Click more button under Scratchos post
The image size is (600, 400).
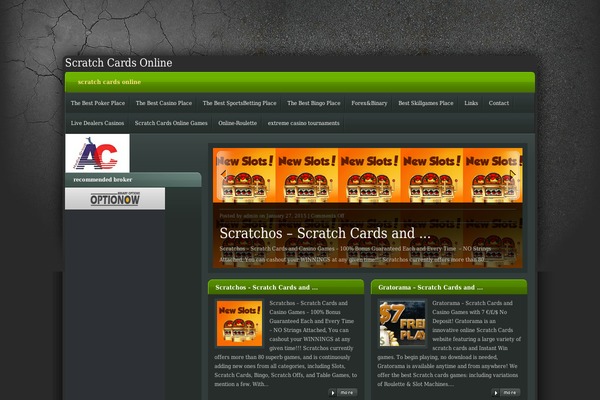pyautogui.click(x=343, y=393)
